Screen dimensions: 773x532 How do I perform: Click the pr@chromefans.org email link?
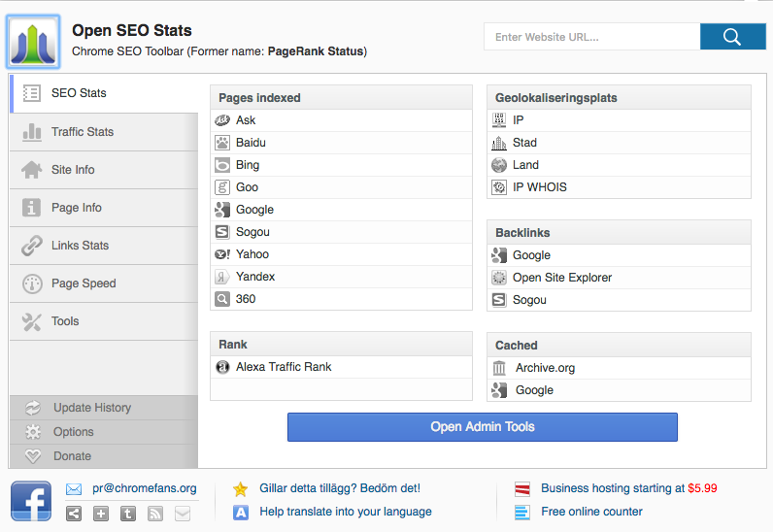(145, 488)
